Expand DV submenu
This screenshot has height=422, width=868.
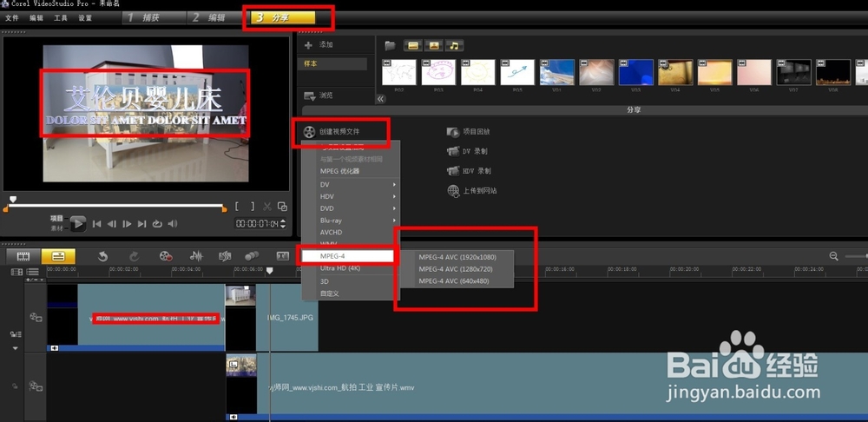pos(351,184)
